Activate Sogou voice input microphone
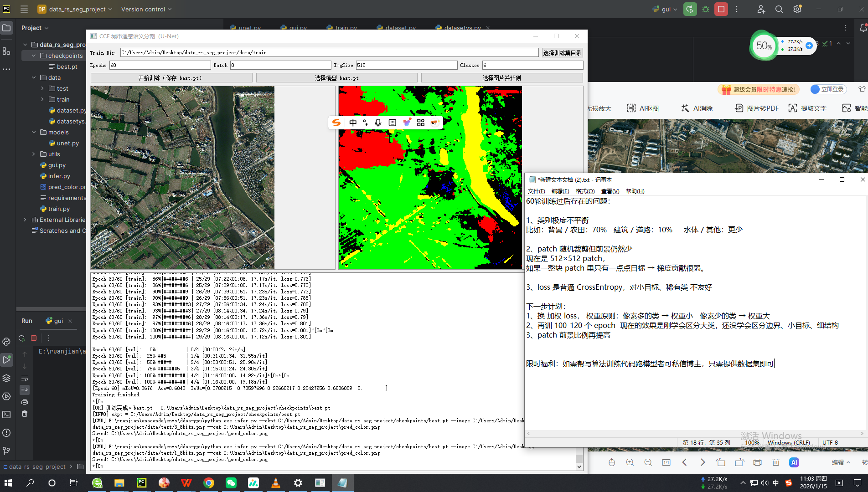 click(378, 123)
